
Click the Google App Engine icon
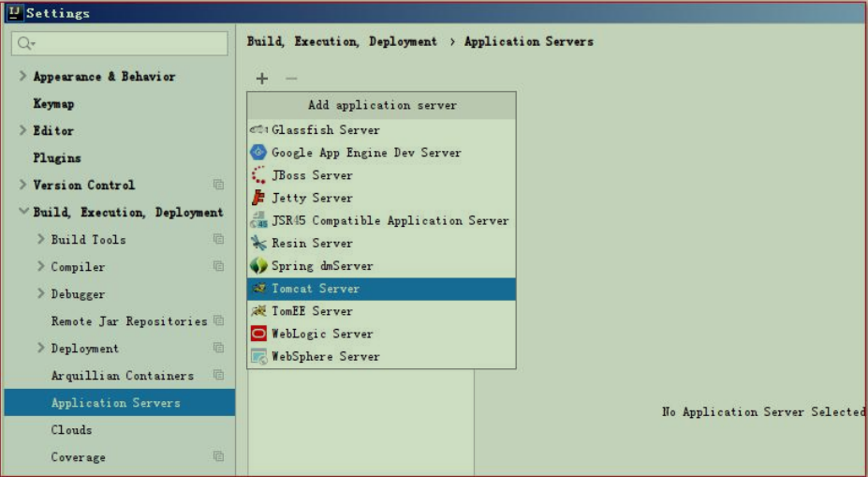258,153
